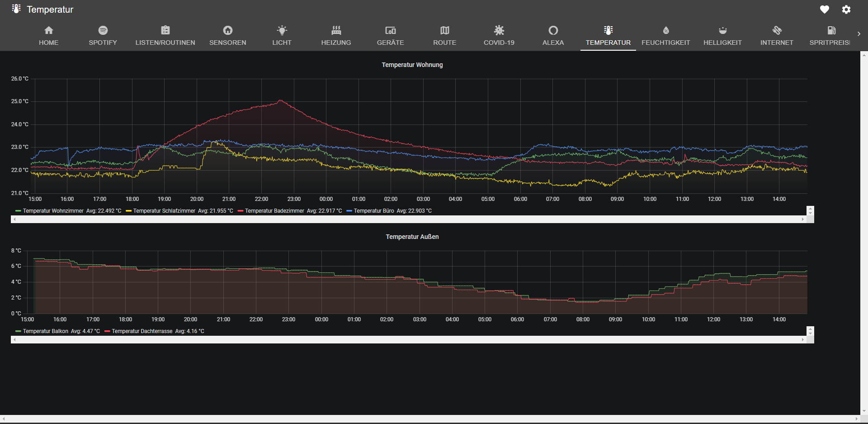Open the COVID-19 virus icon
Image resolution: width=868 pixels, height=424 pixels.
[499, 30]
